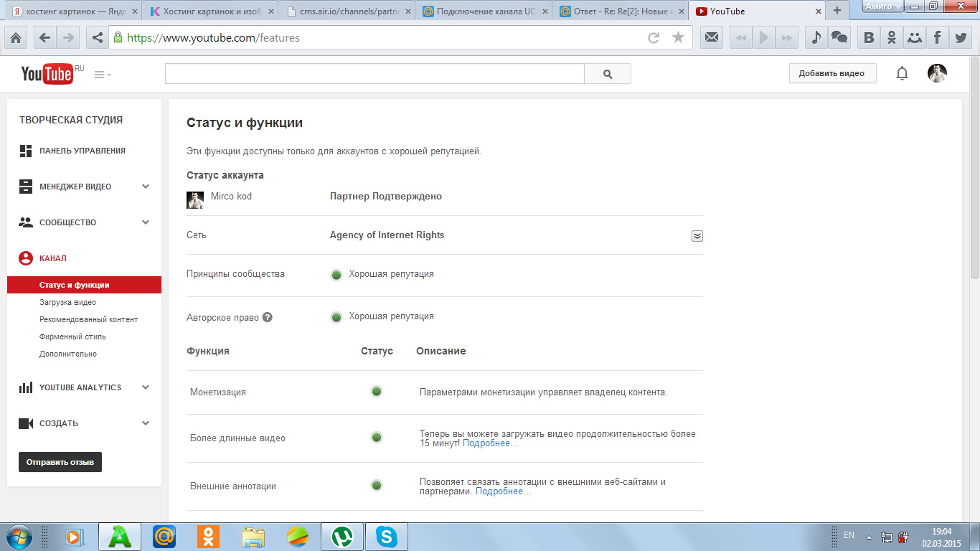Open the VKontakte toolbar icon

click(869, 38)
